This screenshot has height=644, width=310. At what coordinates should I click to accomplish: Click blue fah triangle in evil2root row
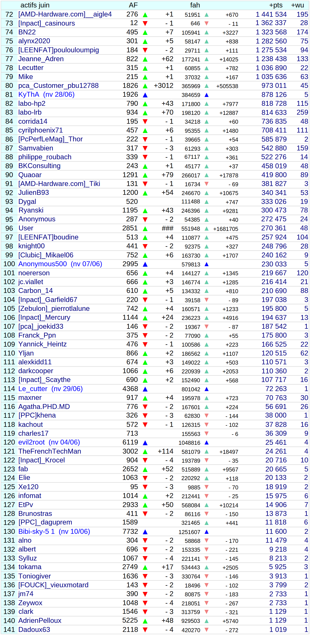(x=206, y=442)
